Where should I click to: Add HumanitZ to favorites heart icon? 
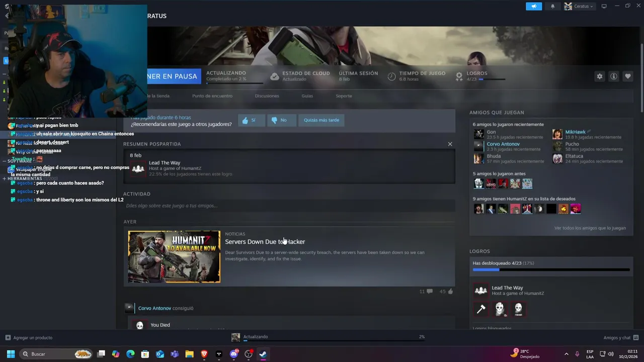click(627, 76)
